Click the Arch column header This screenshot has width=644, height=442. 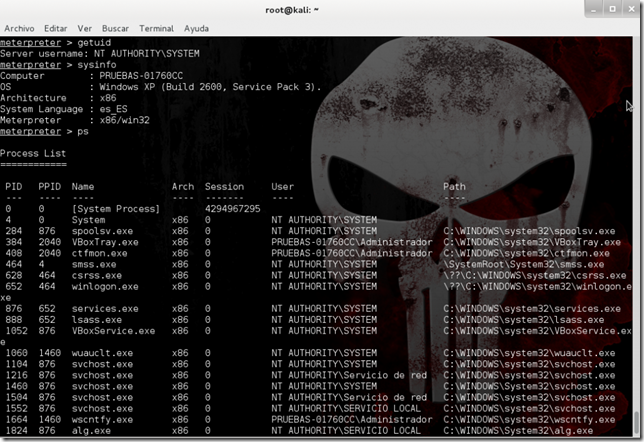click(183, 187)
